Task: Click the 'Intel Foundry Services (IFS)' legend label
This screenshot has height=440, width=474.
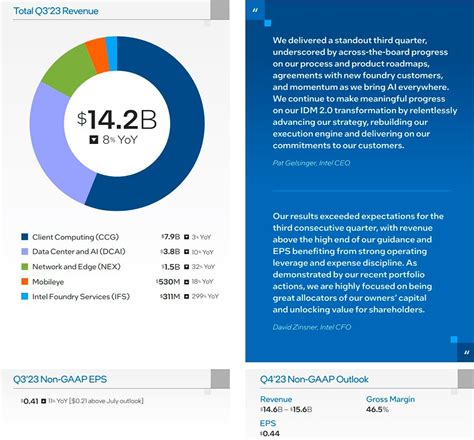Action: click(81, 297)
